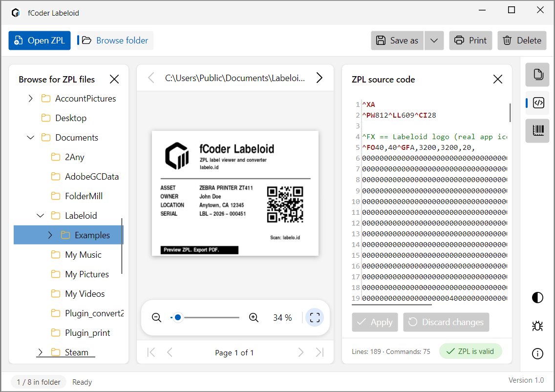
Task: Open the barcode panel sidebar icon
Action: pos(537,130)
